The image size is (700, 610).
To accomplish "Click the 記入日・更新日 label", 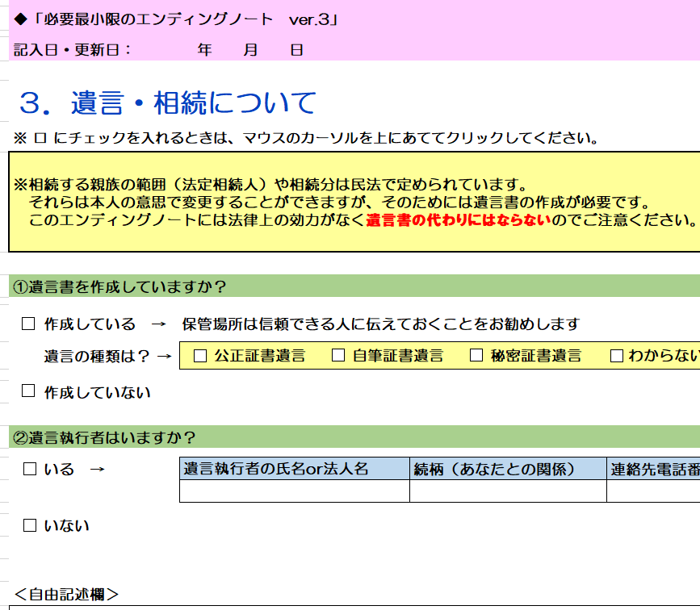I will point(73,49).
